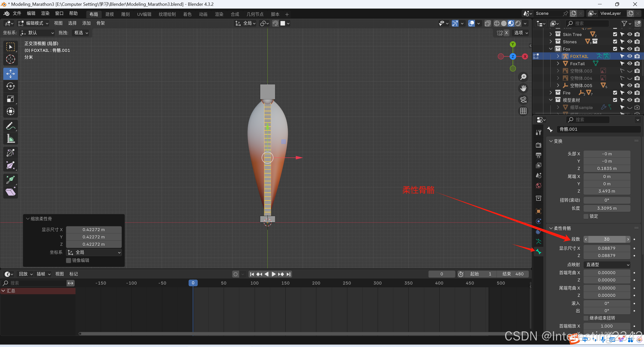This screenshot has height=347, width=644.
Task: Click the viewport zoom magnifier icon
Action: [523, 77]
